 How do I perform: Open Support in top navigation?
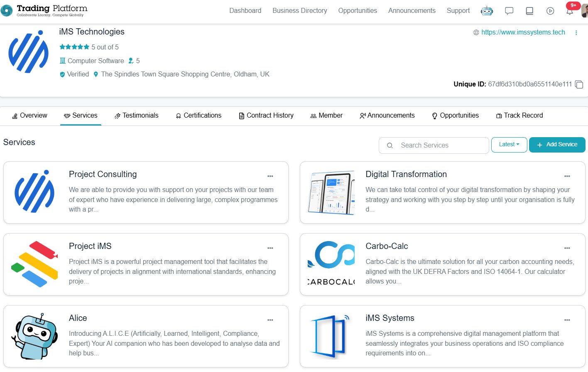tap(458, 11)
